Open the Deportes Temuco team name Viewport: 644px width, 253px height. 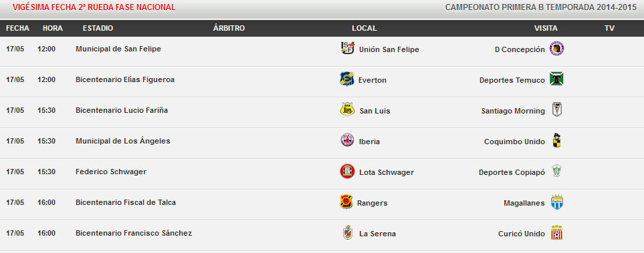click(512, 80)
